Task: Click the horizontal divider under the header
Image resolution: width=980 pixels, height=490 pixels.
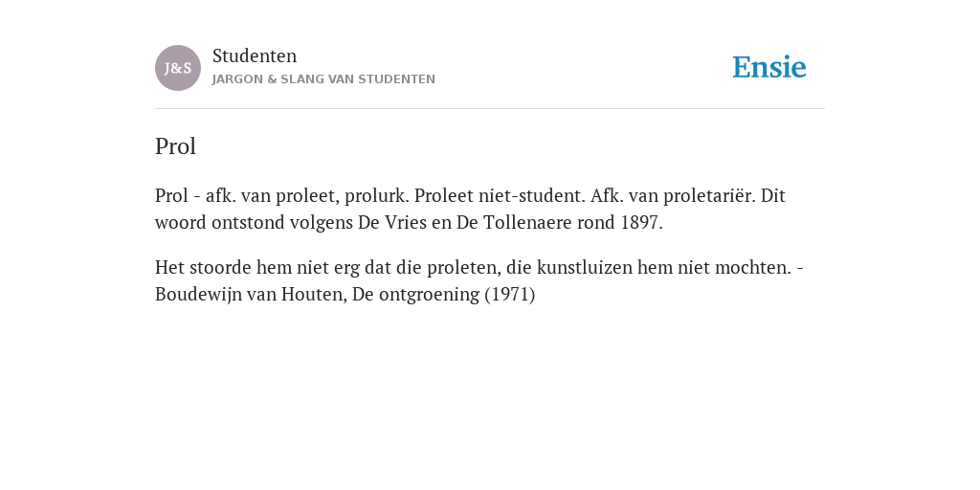Action: [x=490, y=109]
